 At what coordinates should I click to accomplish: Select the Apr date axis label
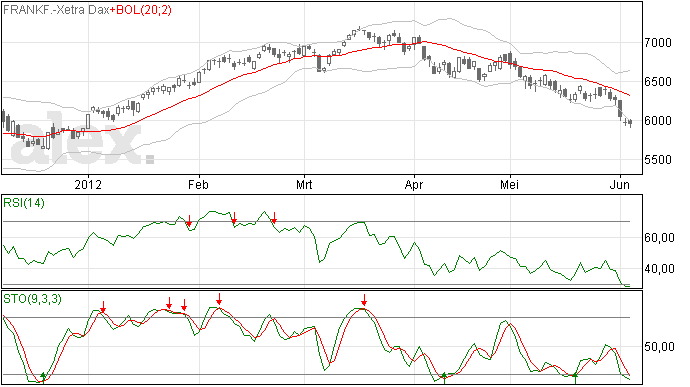[x=414, y=184]
